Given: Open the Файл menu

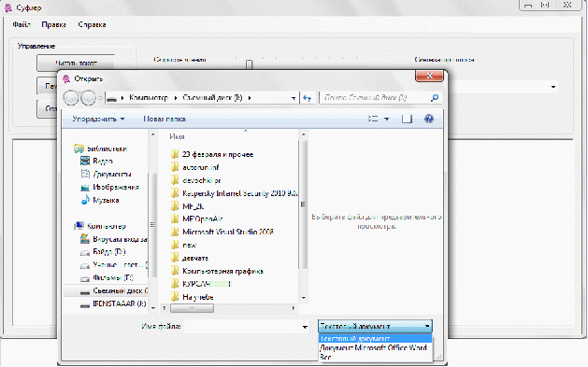Looking at the screenshot, I should [x=22, y=24].
